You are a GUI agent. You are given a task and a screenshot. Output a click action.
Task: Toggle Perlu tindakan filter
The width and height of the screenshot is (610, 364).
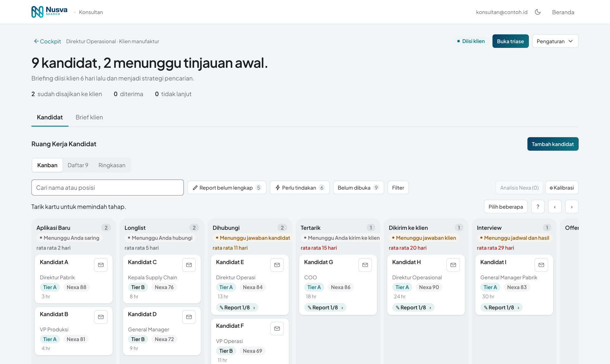pyautogui.click(x=300, y=188)
